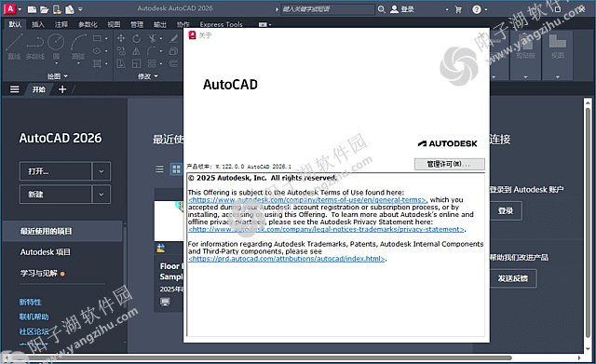Switch to the 管理 ribbon tab
This screenshot has height=364, width=596.
point(137,25)
